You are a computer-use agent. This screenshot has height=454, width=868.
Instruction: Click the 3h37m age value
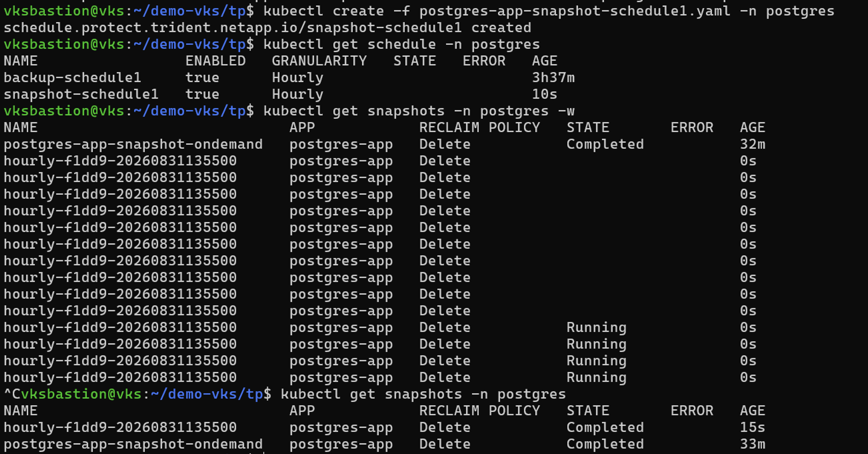pyautogui.click(x=553, y=77)
